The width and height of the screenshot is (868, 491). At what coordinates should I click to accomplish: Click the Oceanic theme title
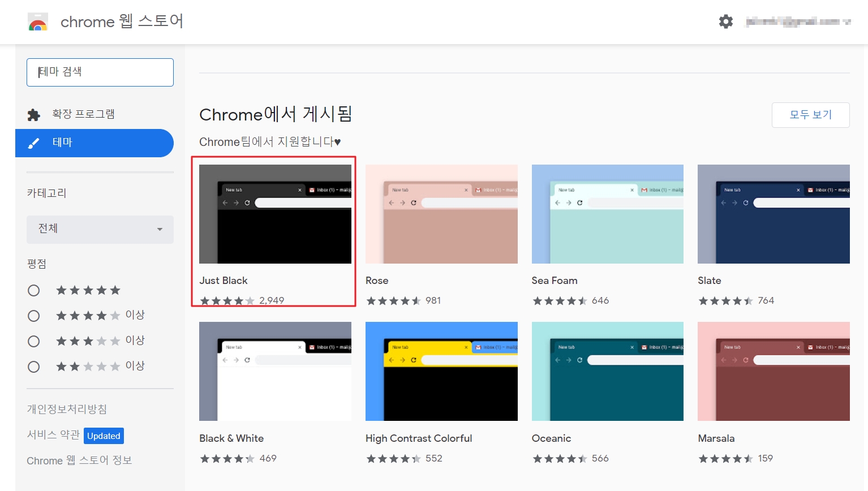(551, 438)
